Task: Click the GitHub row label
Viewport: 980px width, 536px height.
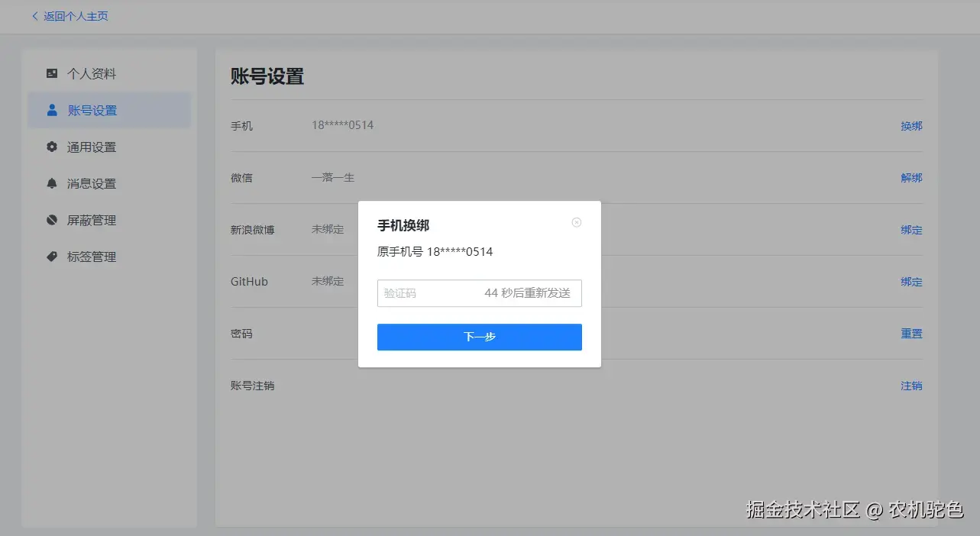Action: tap(249, 282)
